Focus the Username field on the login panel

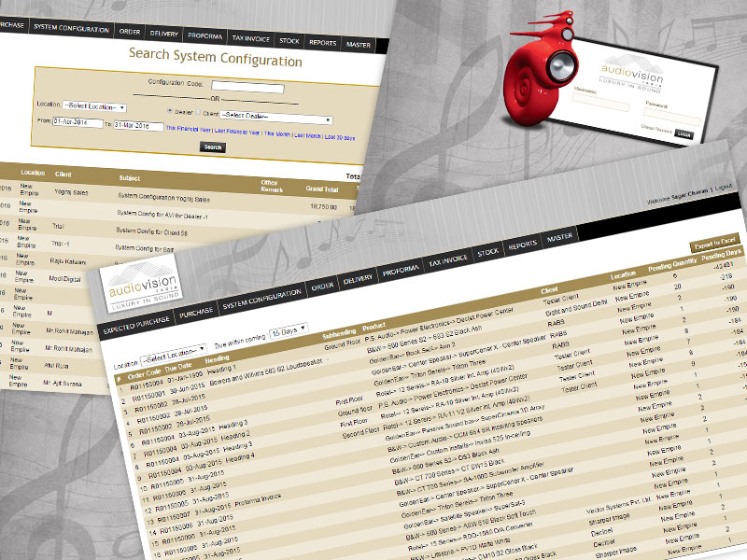(600, 103)
